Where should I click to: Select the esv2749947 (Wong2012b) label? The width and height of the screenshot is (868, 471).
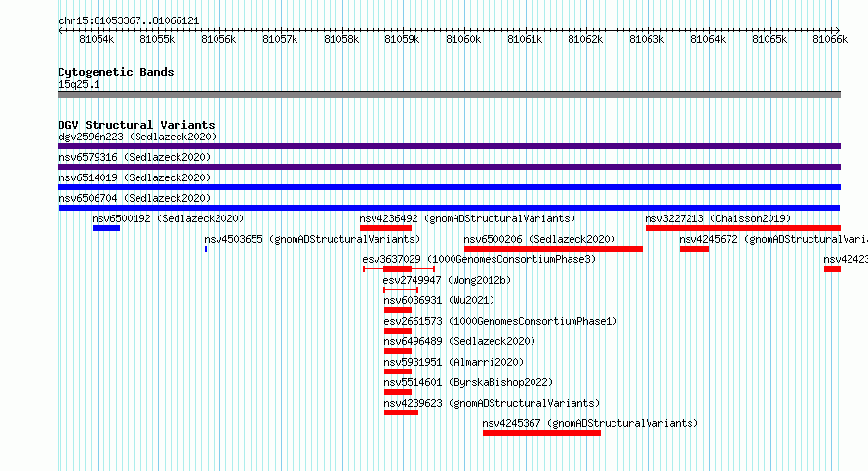coord(447,280)
